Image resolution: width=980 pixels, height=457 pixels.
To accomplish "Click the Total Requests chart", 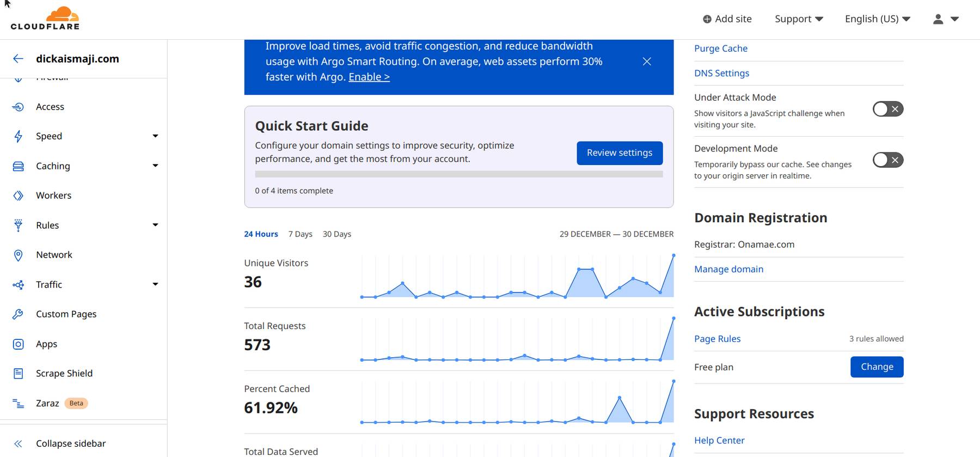I will coord(517,339).
